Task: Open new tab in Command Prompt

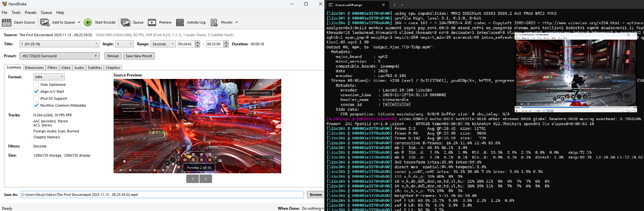Action: pyautogui.click(x=395, y=5)
